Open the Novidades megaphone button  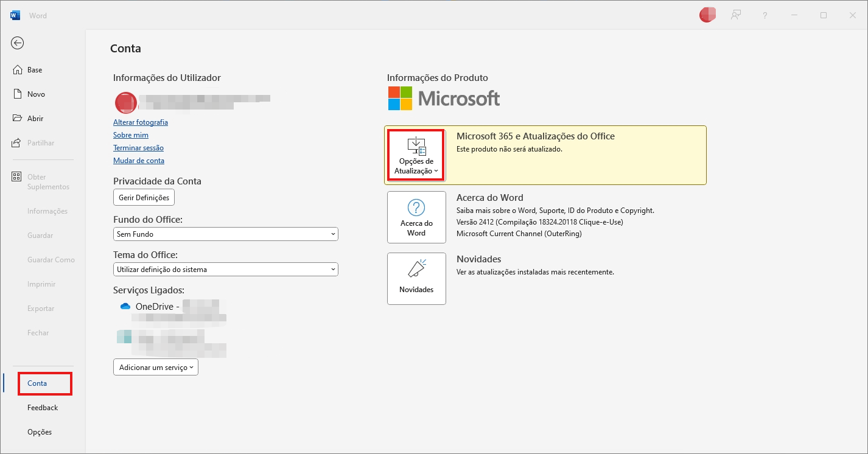click(416, 279)
